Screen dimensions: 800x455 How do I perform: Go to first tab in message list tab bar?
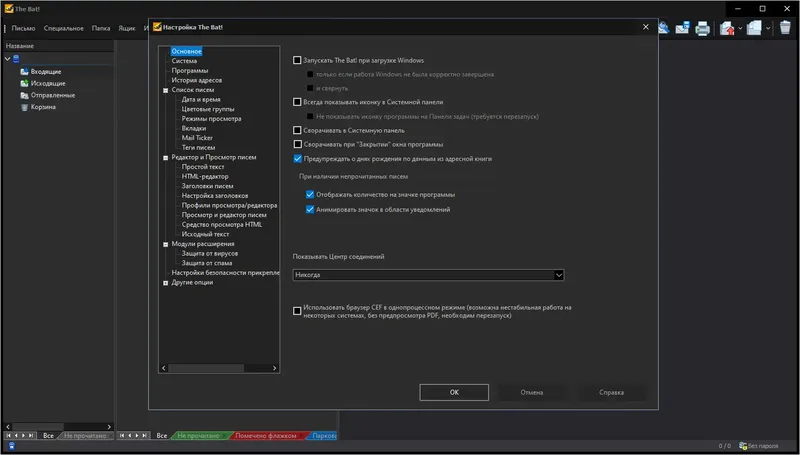[x=122, y=436]
